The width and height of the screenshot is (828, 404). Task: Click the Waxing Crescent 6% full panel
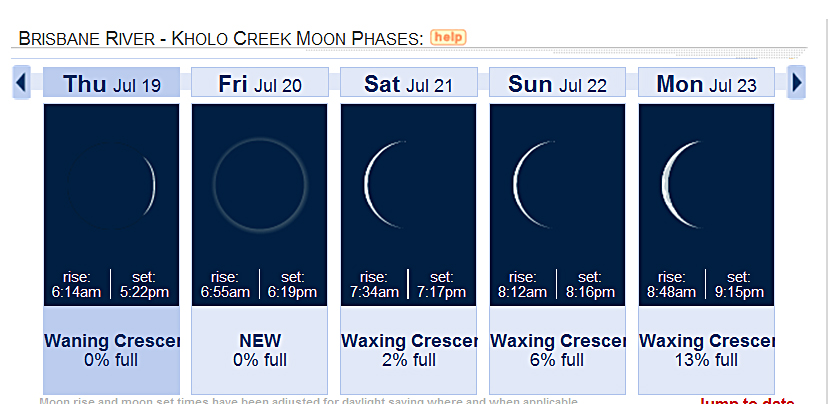557,350
